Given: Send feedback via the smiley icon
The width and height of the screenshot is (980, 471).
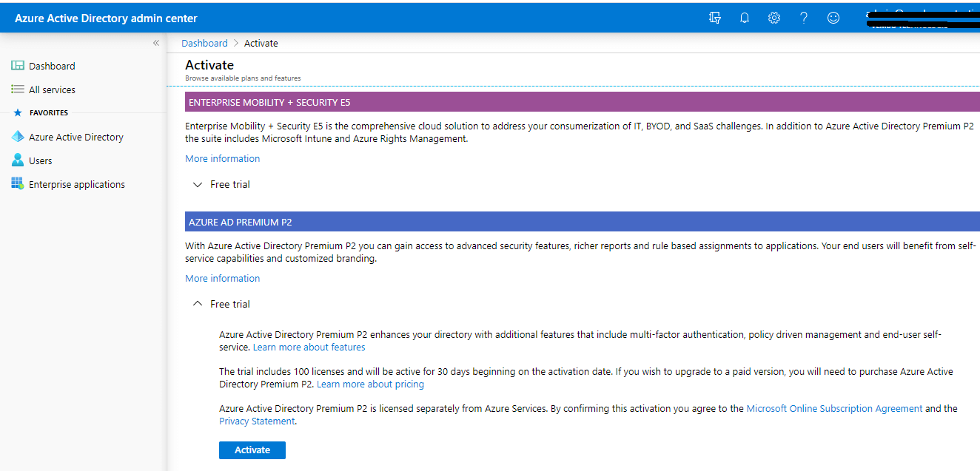Looking at the screenshot, I should coord(833,18).
